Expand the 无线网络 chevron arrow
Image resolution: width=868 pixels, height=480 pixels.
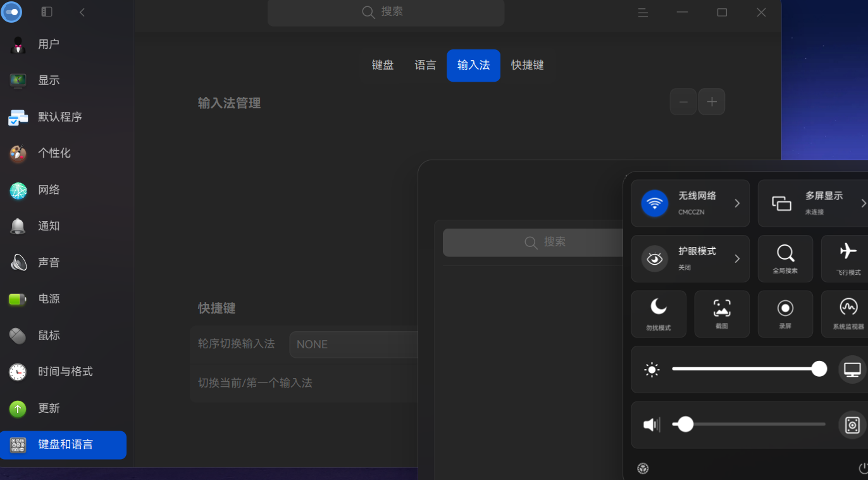pos(737,203)
